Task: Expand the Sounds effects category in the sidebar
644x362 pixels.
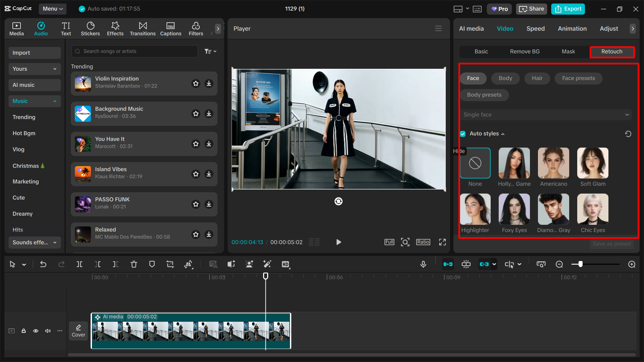Action: point(35,242)
